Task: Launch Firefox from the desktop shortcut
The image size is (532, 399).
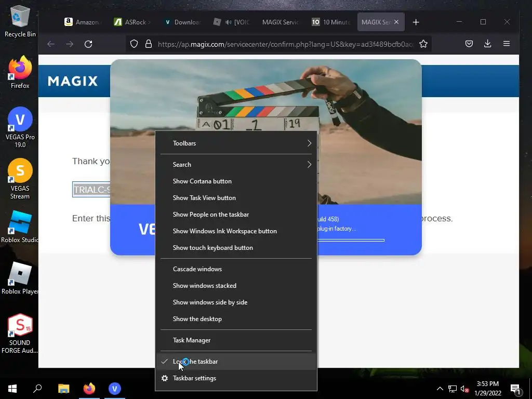Action: point(20,73)
